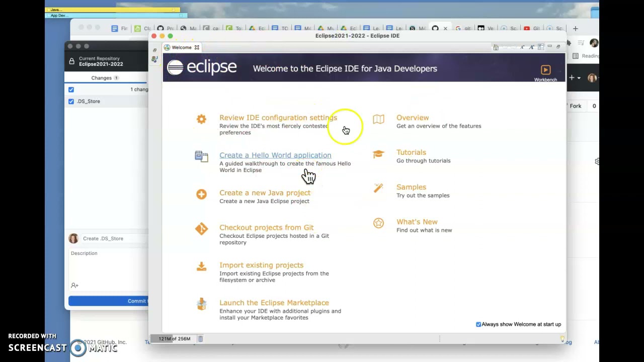The height and width of the screenshot is (362, 644).
Task: Select the .DS_Store file row
Action: pos(107,101)
